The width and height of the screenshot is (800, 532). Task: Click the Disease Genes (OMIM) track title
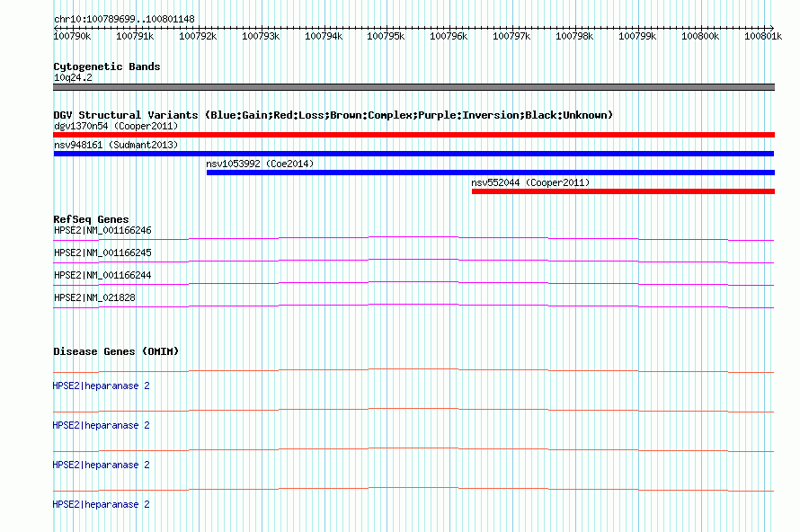116,351
